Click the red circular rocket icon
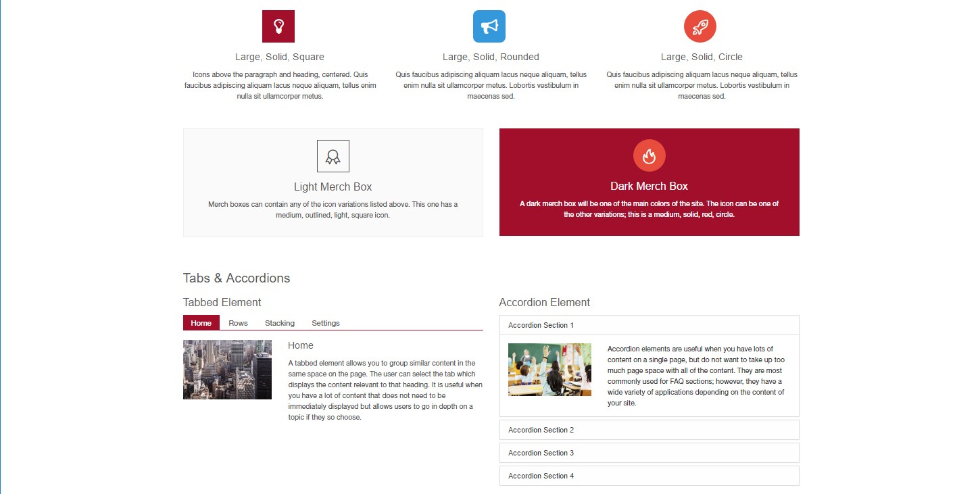980x494 pixels. [700, 26]
